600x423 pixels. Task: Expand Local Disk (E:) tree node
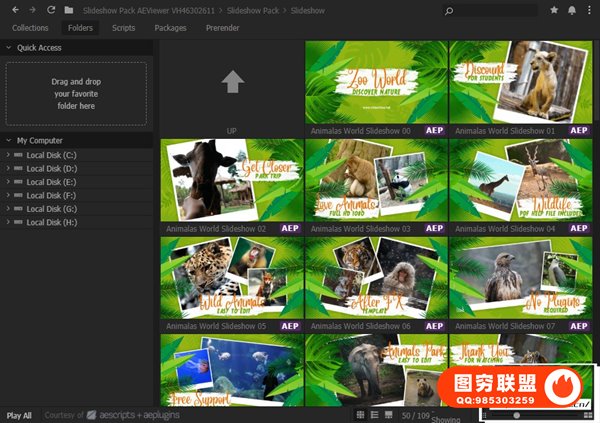tap(8, 182)
